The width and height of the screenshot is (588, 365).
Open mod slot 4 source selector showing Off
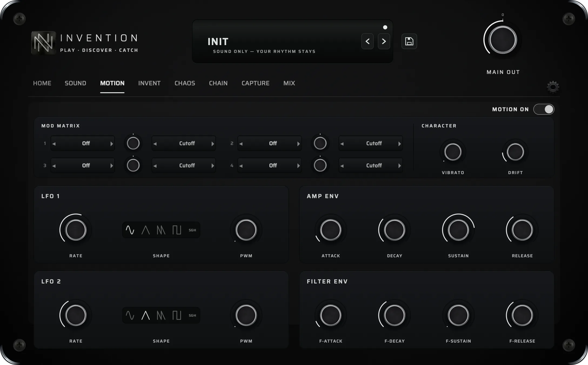[270, 165]
